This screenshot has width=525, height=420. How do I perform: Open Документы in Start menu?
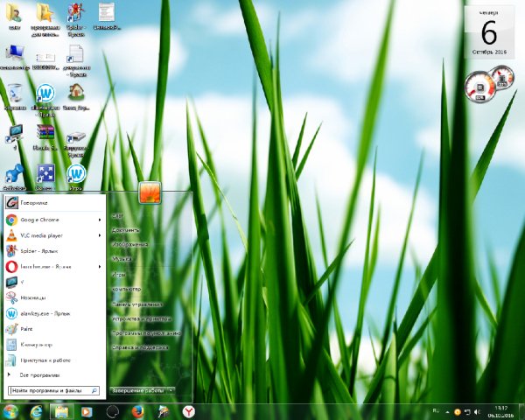[x=125, y=230]
